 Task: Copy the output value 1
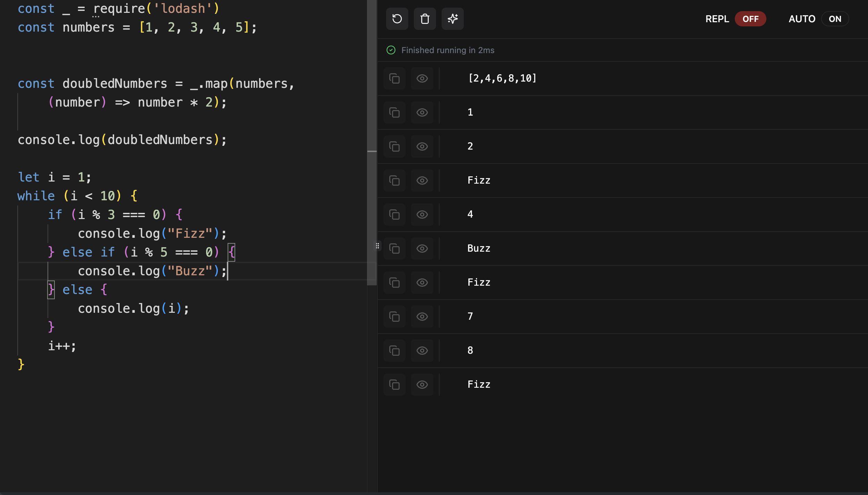[x=394, y=112]
